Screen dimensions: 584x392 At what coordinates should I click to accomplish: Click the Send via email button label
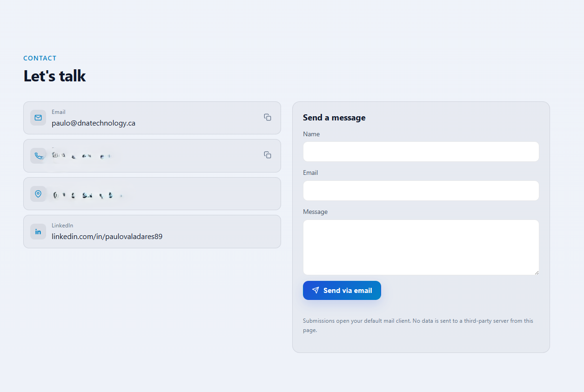click(348, 290)
